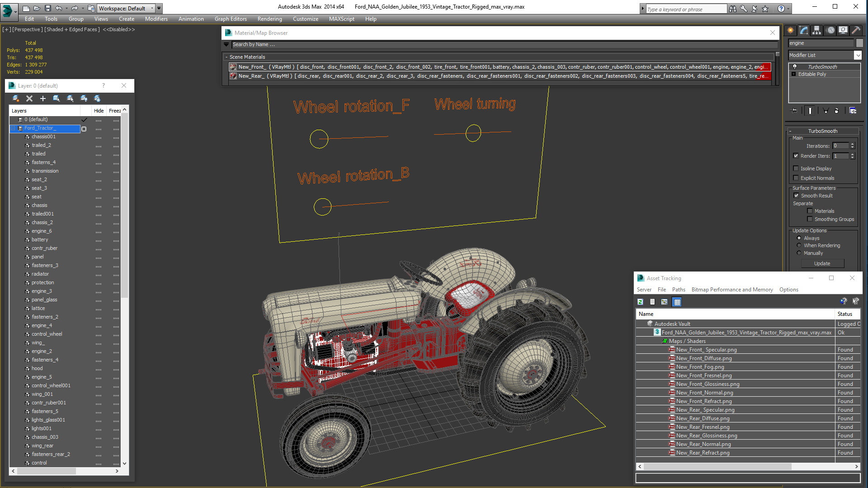Open the Graph Editors menu
This screenshot has width=868, height=488.
tap(231, 19)
